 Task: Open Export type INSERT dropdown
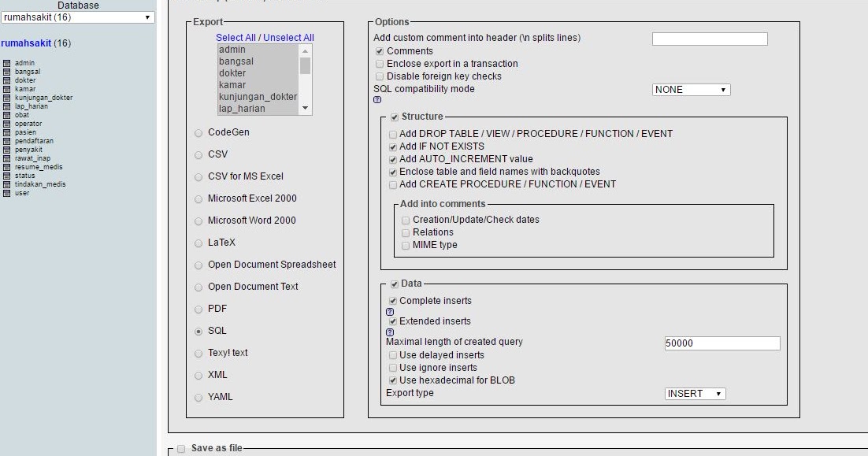pos(696,394)
